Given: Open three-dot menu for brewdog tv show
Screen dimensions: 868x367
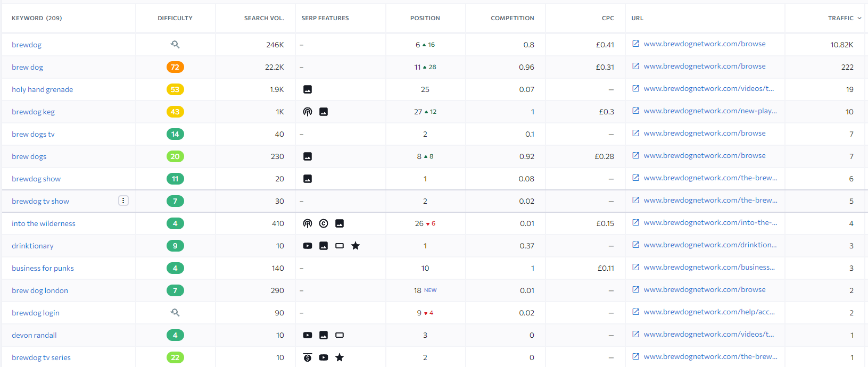Looking at the screenshot, I should pos(123,201).
